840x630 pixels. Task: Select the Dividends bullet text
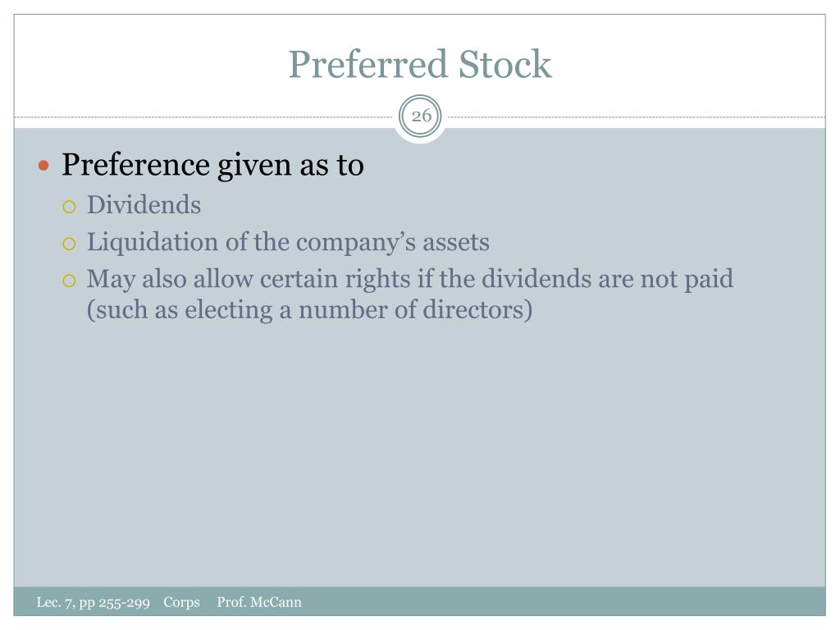[x=144, y=205]
